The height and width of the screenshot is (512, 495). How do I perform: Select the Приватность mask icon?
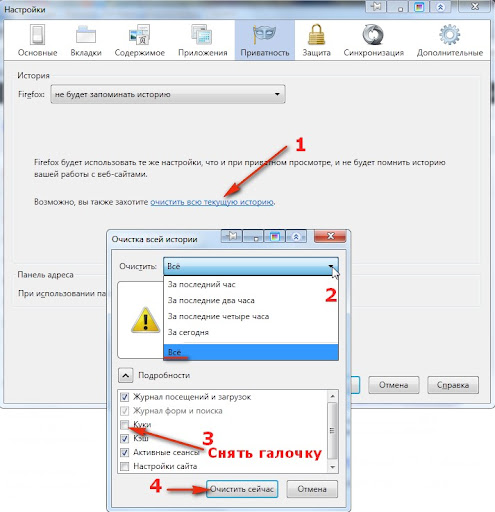pos(264,34)
